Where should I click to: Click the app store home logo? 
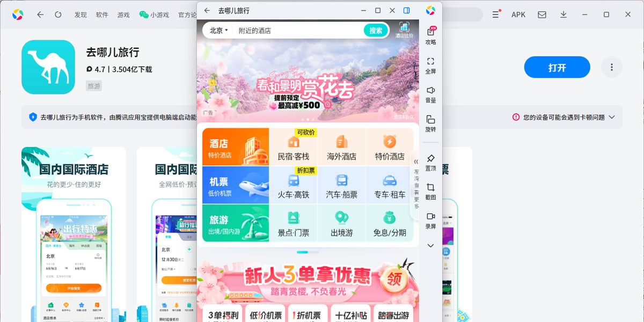coord(18,14)
